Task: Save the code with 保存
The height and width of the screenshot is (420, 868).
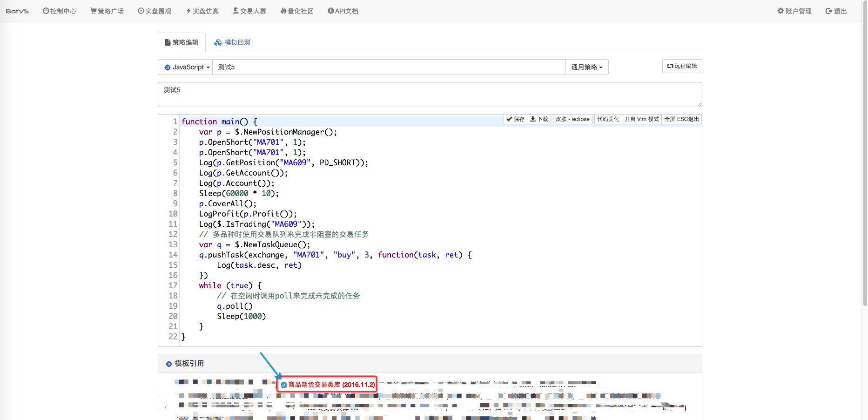Action: [x=516, y=119]
